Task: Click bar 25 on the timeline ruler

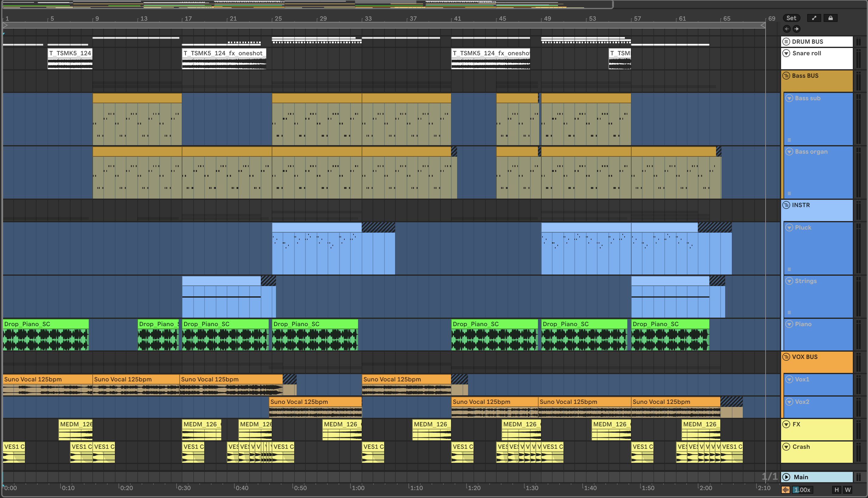Action: pos(278,19)
